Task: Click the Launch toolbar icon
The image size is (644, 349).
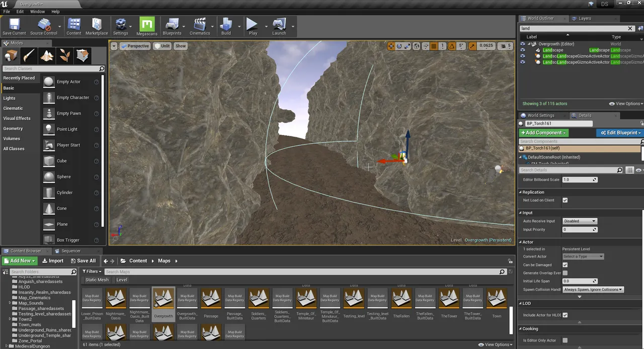Action: click(279, 27)
